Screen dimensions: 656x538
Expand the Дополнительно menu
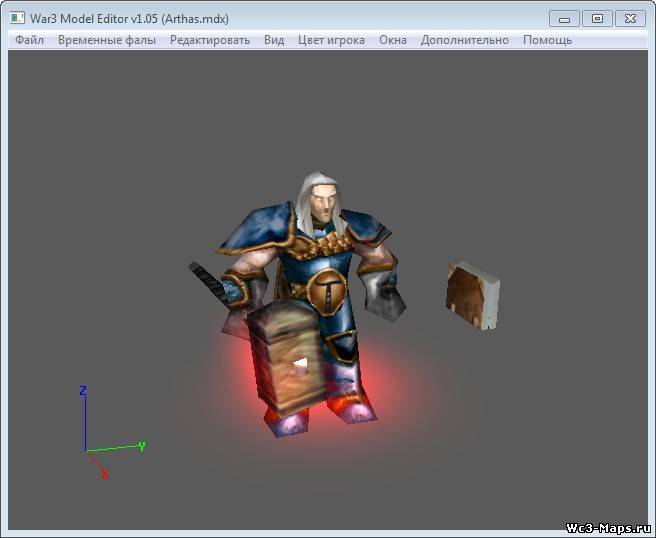[x=464, y=40]
